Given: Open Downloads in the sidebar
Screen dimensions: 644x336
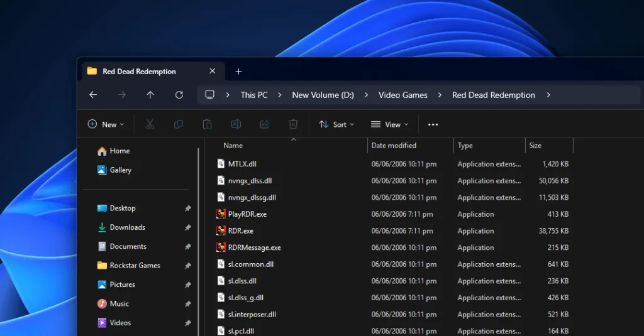Looking at the screenshot, I should pyautogui.click(x=121, y=227).
